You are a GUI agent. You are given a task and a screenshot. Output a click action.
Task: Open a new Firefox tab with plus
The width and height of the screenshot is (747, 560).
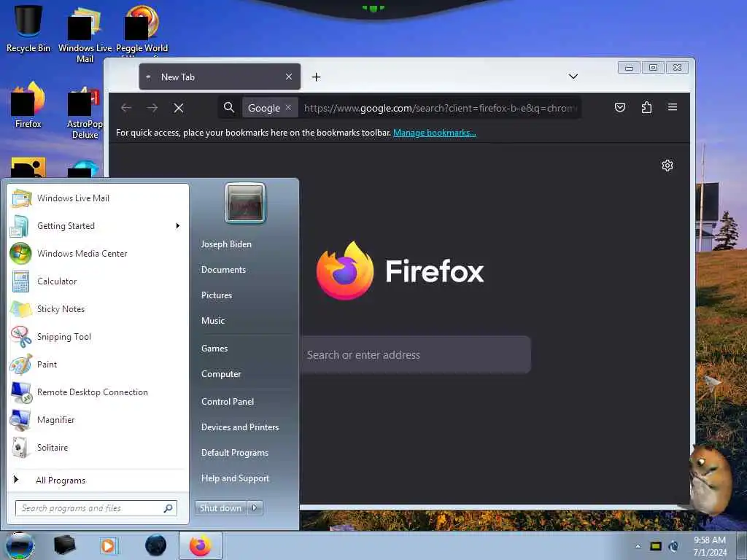tap(316, 77)
